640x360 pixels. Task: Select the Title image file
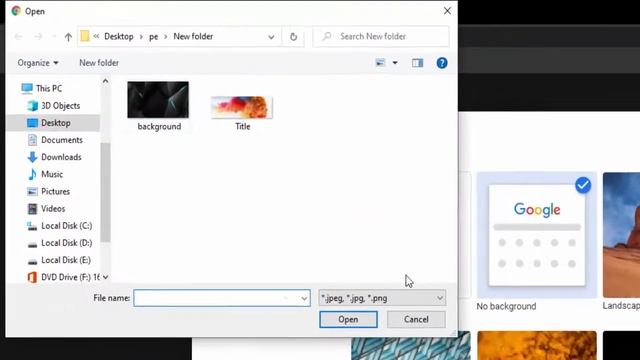[242, 113]
